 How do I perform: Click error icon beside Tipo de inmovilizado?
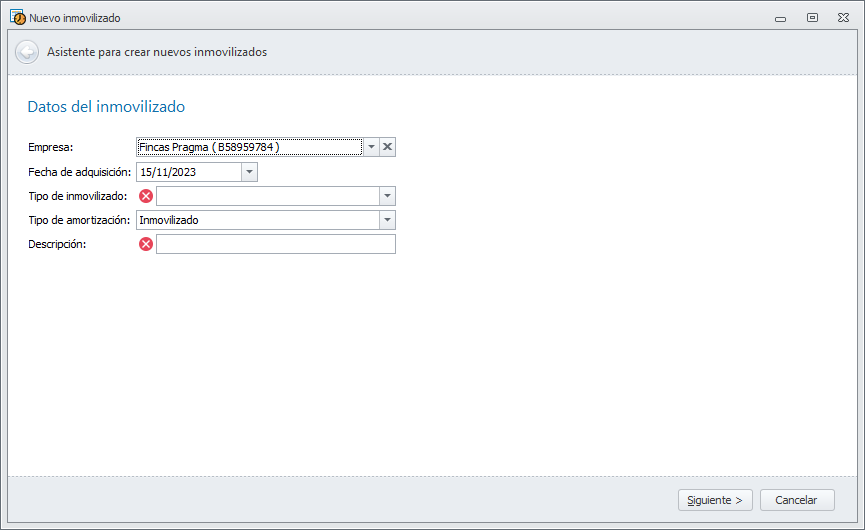coord(146,196)
